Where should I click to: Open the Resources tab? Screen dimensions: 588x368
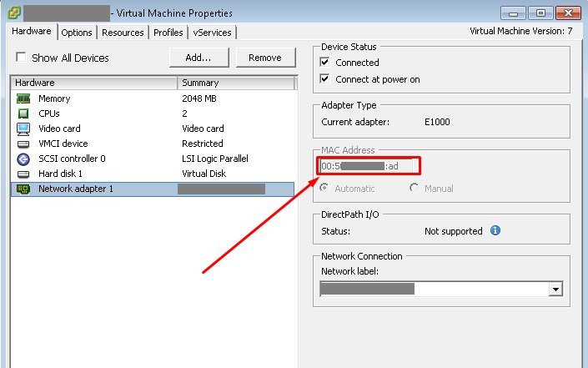click(x=123, y=33)
